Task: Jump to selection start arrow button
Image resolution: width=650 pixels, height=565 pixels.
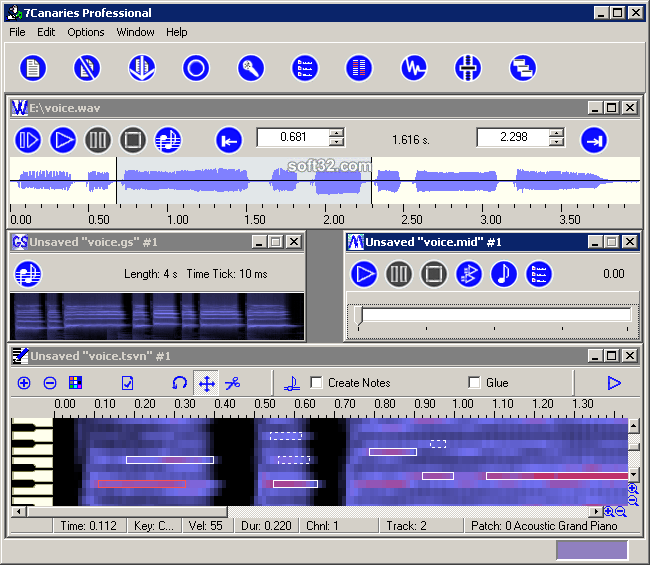Action: pos(229,141)
